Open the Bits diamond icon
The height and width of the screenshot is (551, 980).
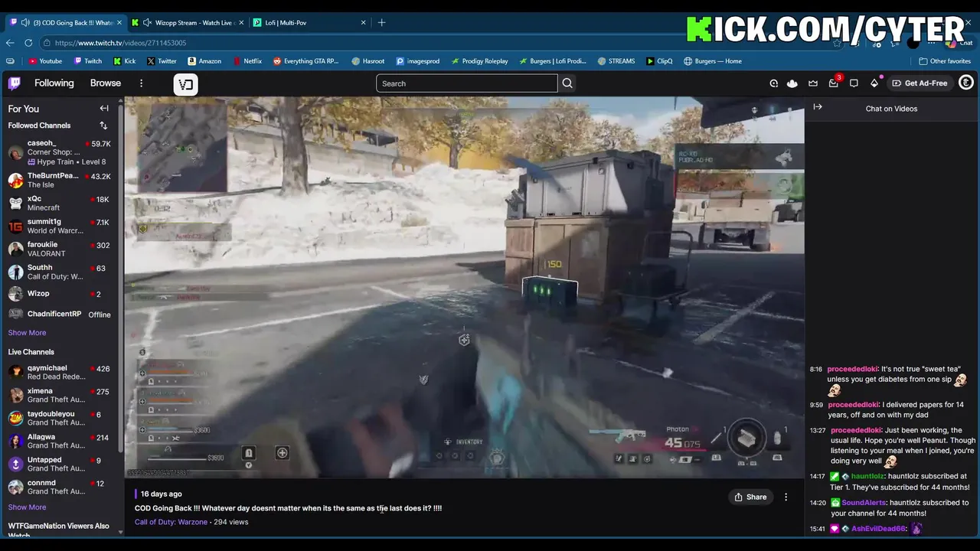point(874,83)
